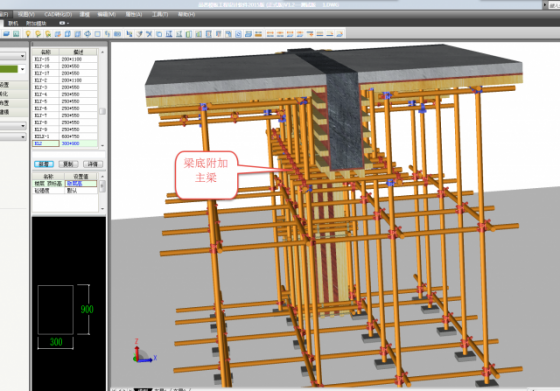Select the highlighted beam row 300*900
Image resolution: width=560 pixels, height=391 pixels.
(65, 144)
